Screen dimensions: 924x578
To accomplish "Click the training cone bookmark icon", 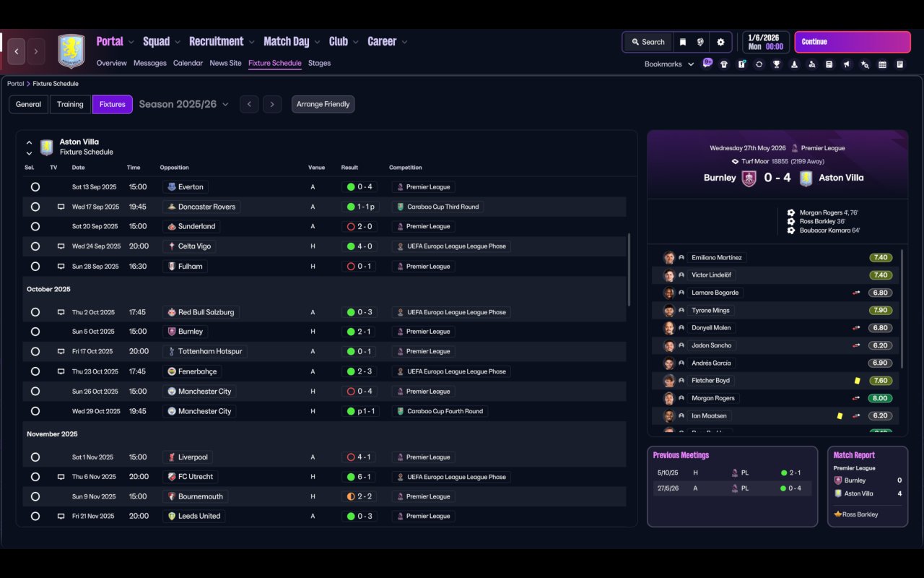I will (794, 64).
